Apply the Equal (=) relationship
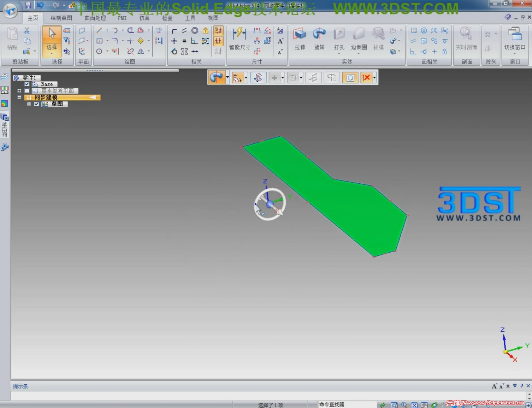Viewport: 532px width, 408px height. tap(184, 41)
